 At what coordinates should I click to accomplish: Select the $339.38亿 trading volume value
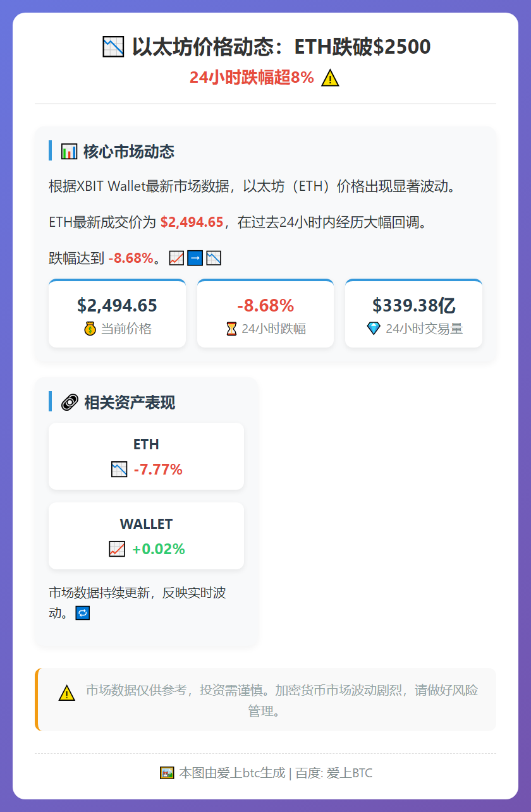[x=413, y=305]
